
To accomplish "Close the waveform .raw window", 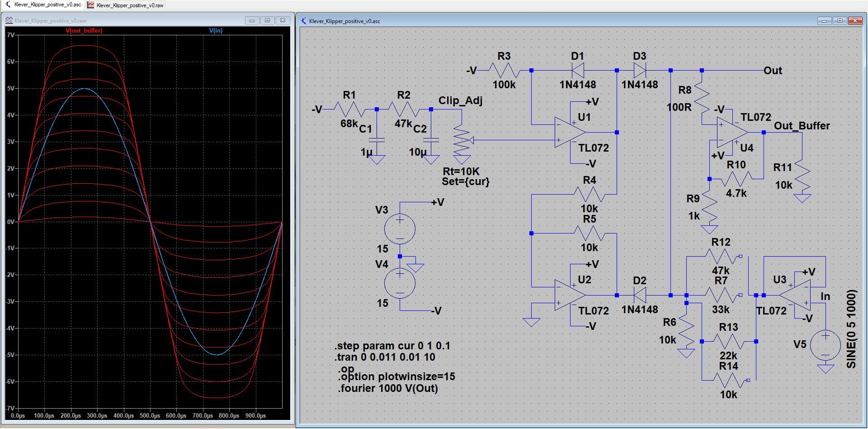I will [x=283, y=20].
